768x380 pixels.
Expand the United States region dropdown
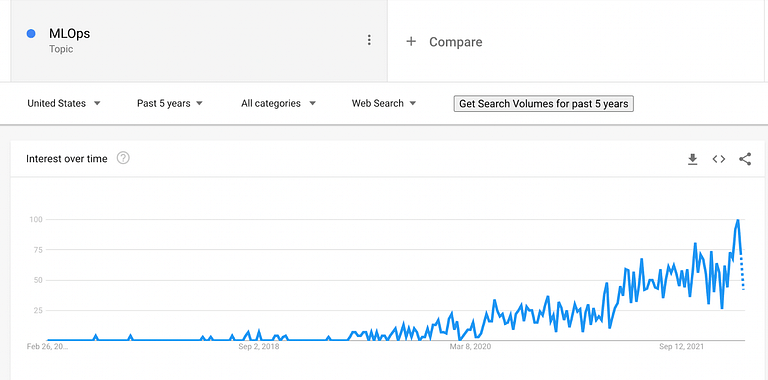pos(64,103)
